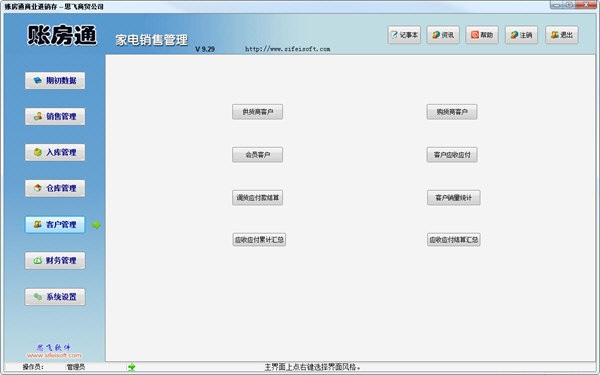Open the 记事本 notepad tool
Image resolution: width=600 pixels, height=375 pixels.
[x=404, y=35]
